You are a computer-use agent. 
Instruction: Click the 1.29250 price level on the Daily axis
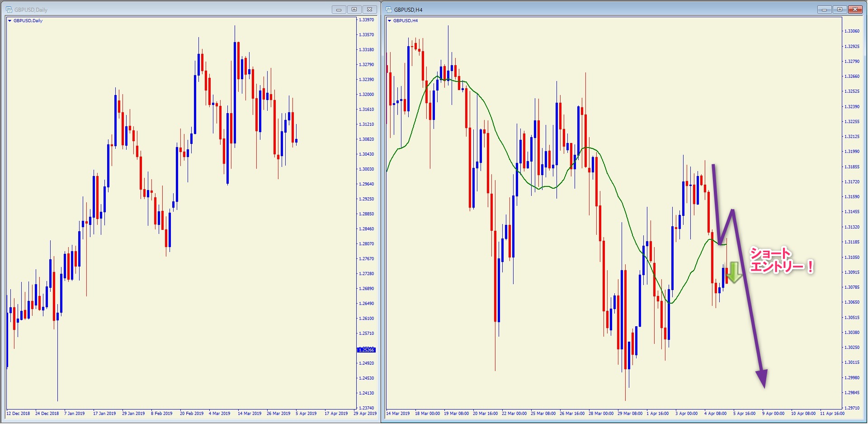coord(367,199)
